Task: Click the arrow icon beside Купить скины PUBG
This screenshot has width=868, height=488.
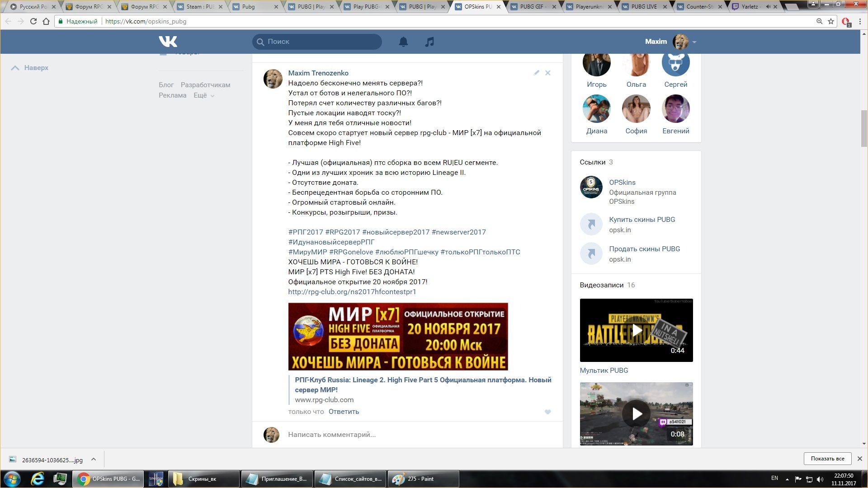Action: 591,224
